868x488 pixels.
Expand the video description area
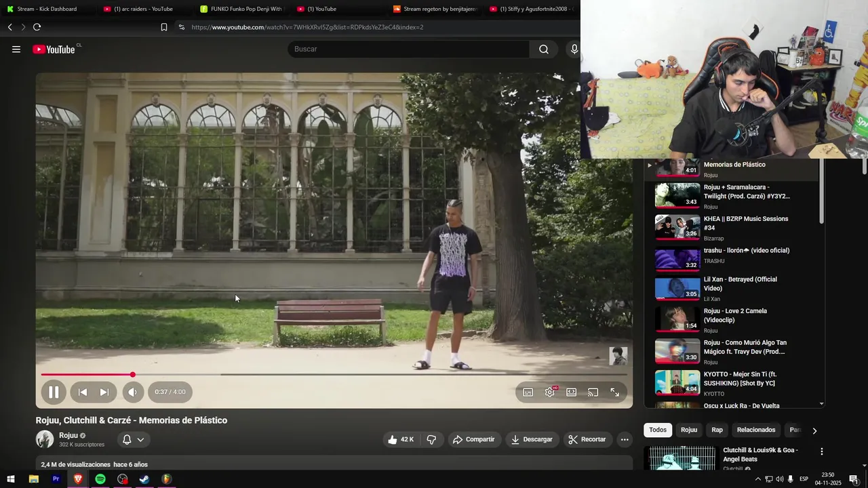tap(334, 464)
